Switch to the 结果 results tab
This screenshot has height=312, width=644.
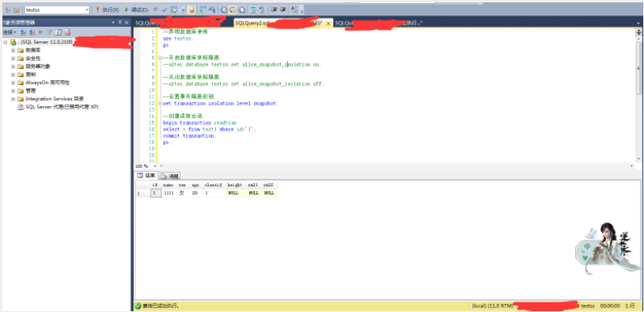pos(146,176)
